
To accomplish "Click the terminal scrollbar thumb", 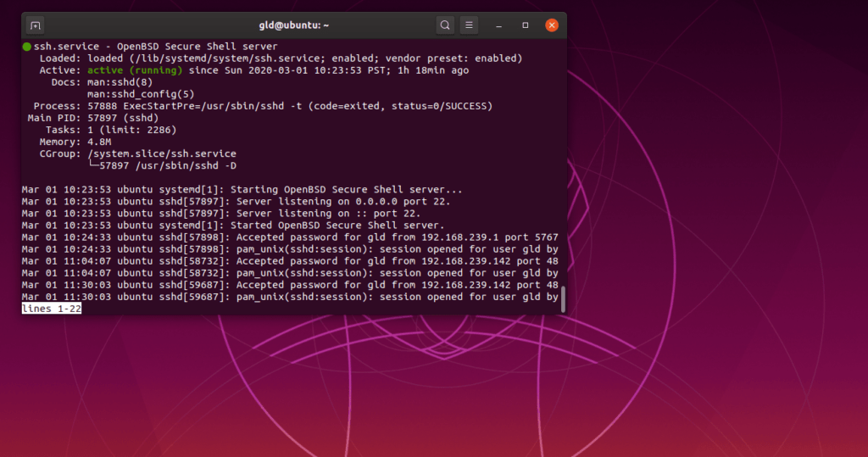I will [564, 299].
